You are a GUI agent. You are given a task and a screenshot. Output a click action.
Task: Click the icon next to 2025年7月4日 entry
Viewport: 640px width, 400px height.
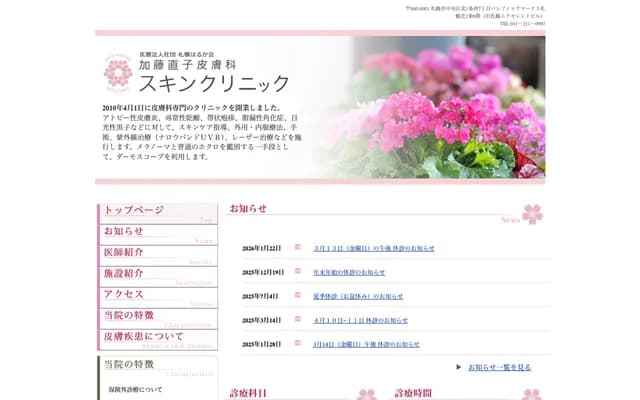coord(298,295)
